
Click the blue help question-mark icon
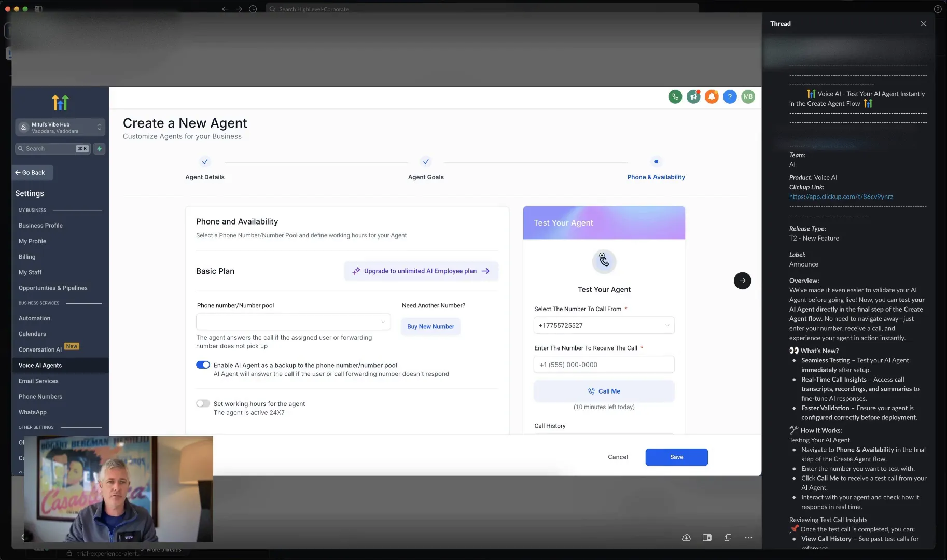click(730, 96)
